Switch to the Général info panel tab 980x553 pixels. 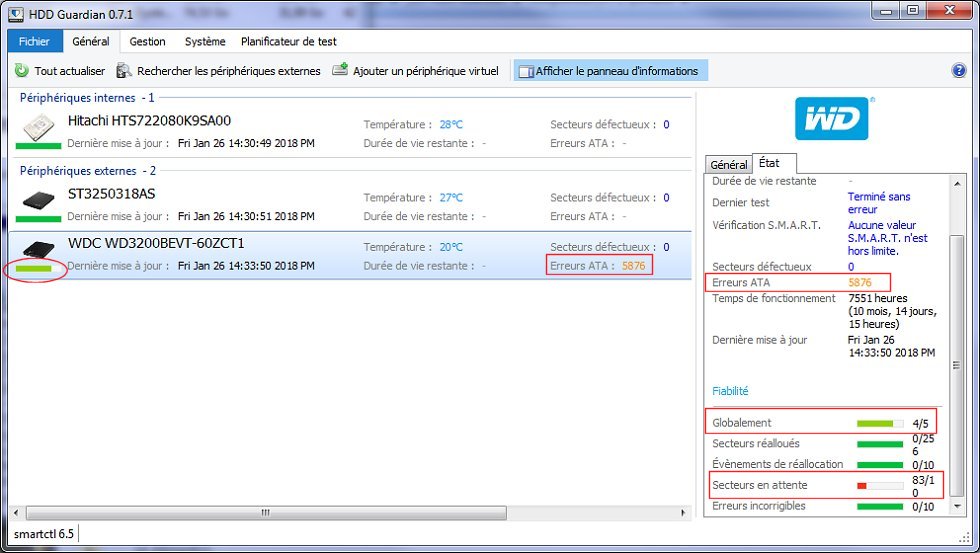click(x=729, y=164)
